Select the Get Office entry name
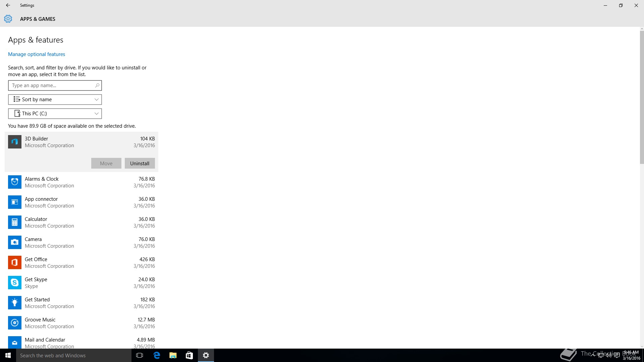This screenshot has width=644, height=362. click(36, 259)
